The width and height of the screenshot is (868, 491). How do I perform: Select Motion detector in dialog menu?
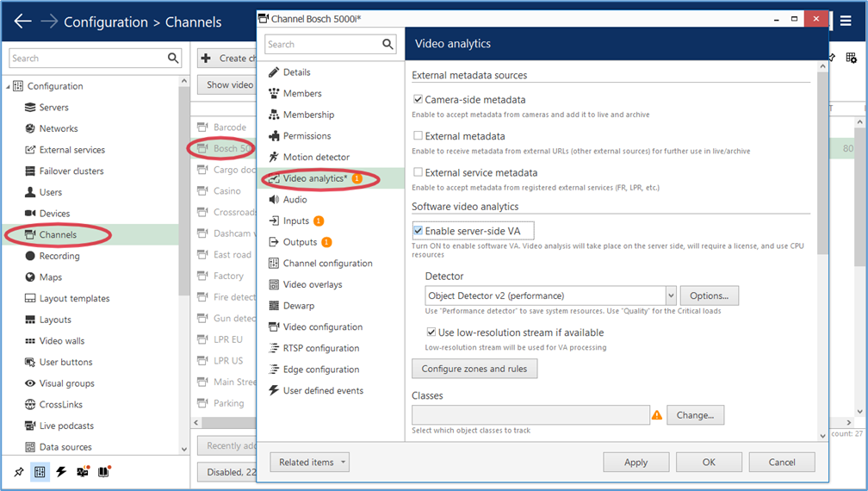(x=316, y=157)
